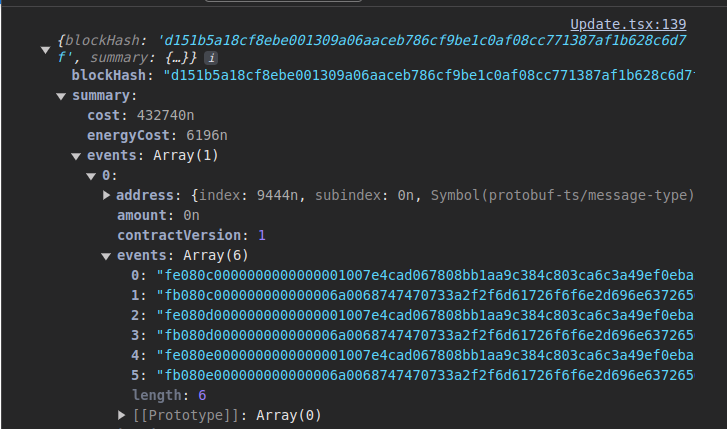Screen dimensions: 727x429
Task: Open the Update.tsx:139 source link
Action: (x=628, y=24)
